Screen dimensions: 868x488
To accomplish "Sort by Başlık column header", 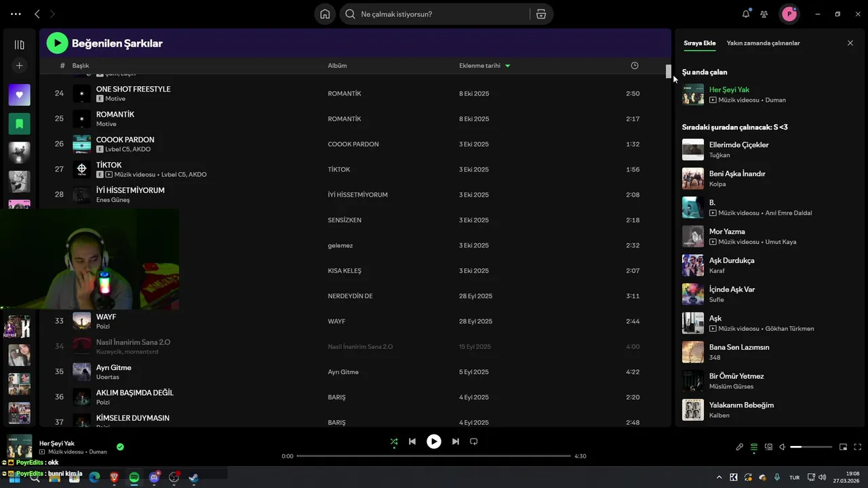I will [x=81, y=66].
